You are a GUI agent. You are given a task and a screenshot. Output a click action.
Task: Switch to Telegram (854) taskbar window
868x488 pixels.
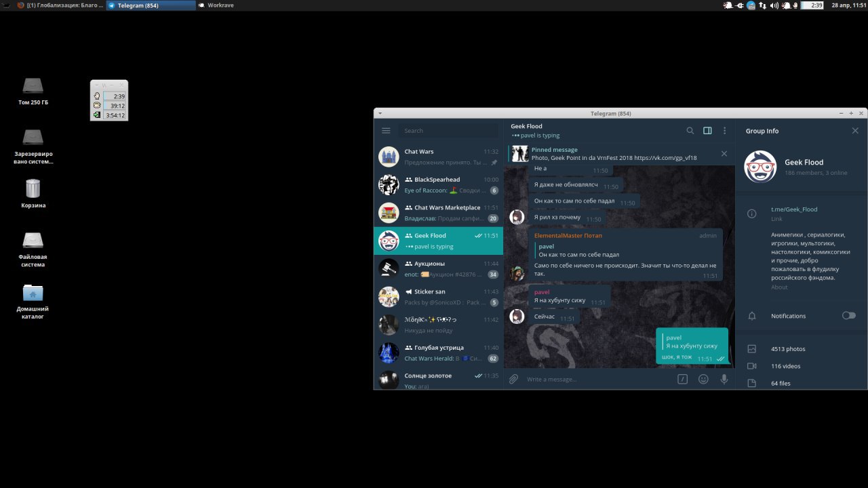[x=150, y=5]
